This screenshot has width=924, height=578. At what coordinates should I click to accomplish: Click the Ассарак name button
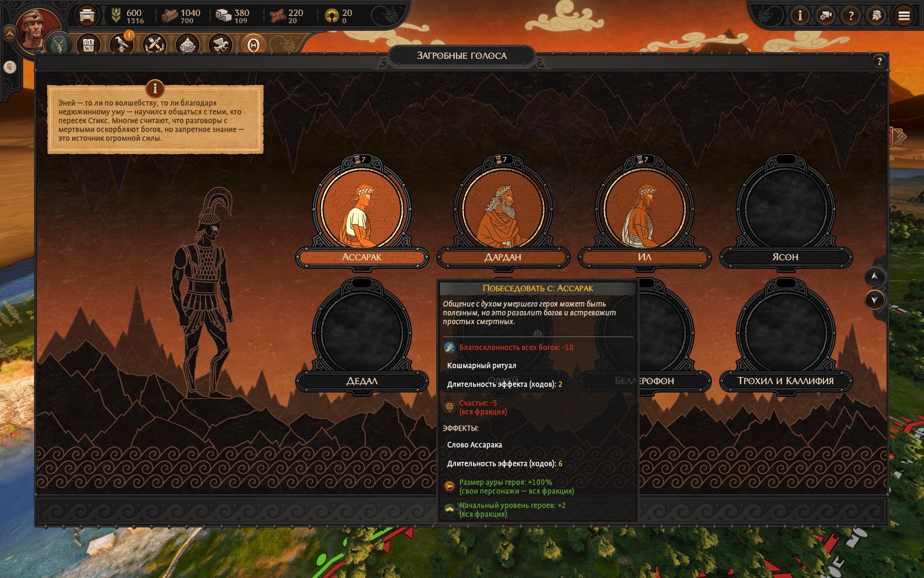[362, 257]
